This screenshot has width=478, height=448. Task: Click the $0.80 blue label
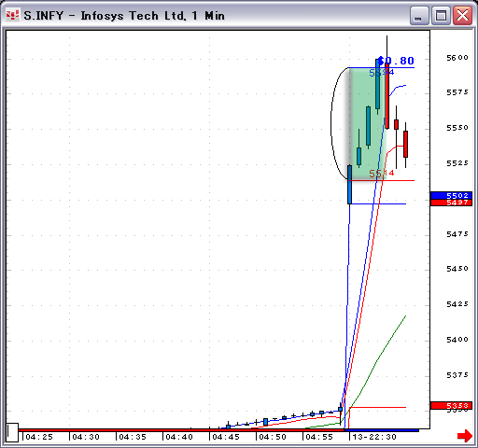click(x=396, y=61)
